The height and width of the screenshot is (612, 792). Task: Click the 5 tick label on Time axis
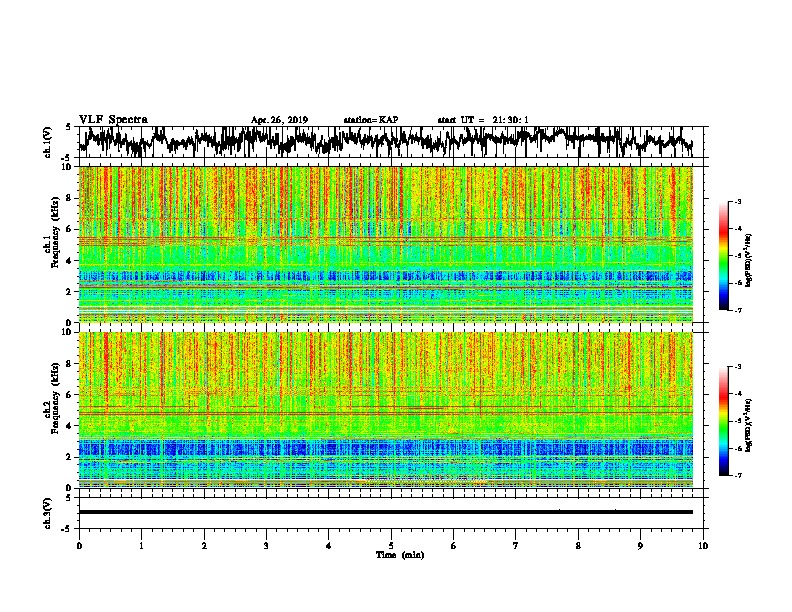click(391, 545)
